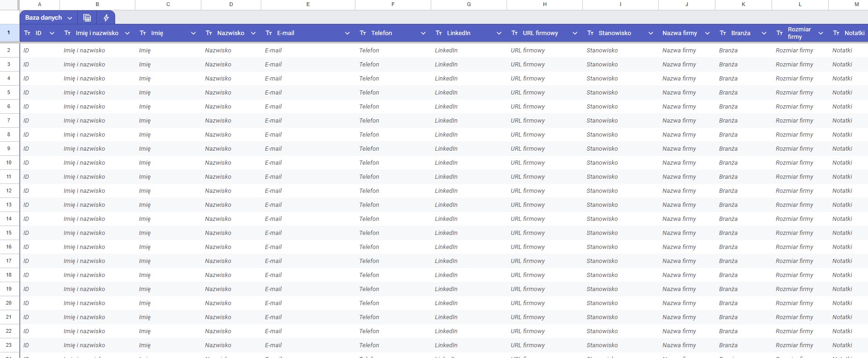
Task: Click the text type icon beside Telefon
Action: click(x=363, y=33)
